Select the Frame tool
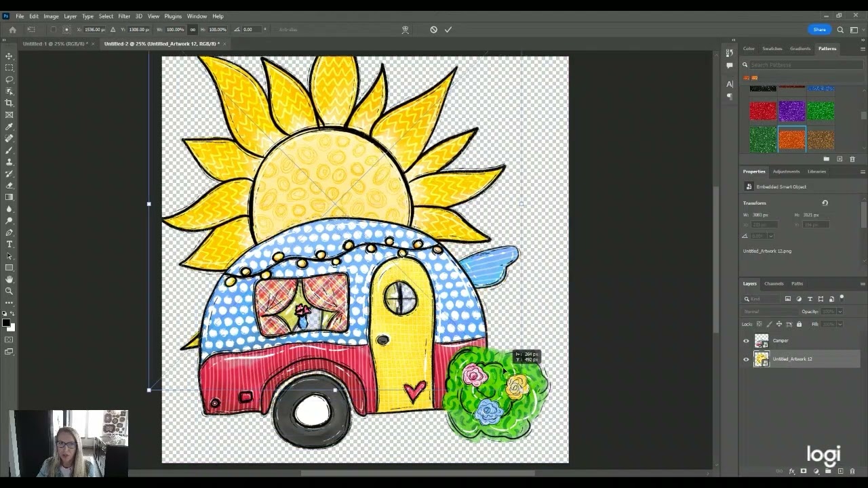 pyautogui.click(x=9, y=115)
